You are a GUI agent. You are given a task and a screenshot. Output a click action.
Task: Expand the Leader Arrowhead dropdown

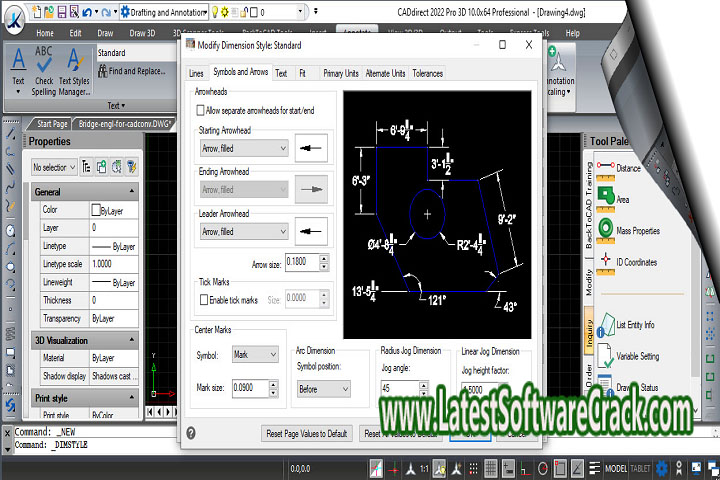click(x=243, y=232)
